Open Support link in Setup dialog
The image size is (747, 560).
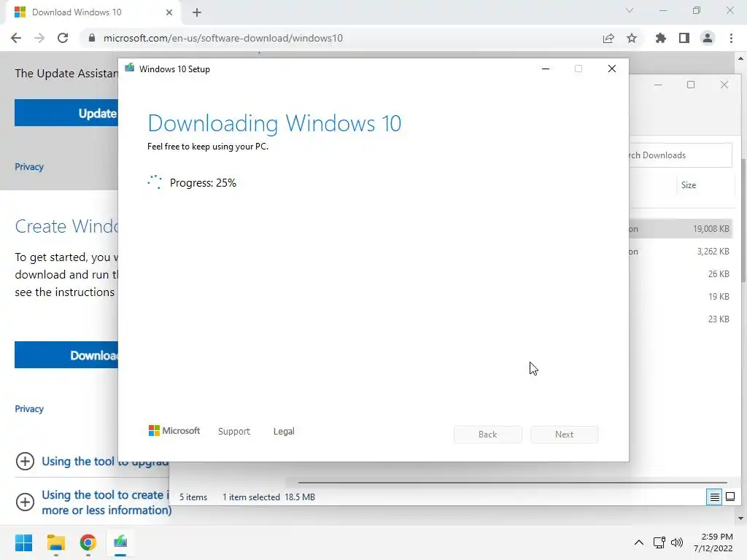pyautogui.click(x=234, y=432)
